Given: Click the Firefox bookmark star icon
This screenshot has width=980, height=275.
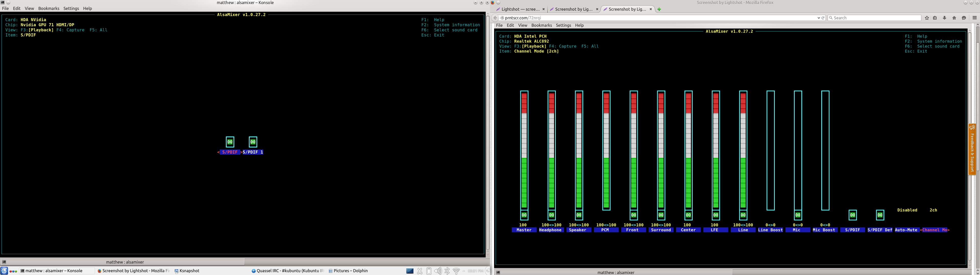Looking at the screenshot, I should pos(927,18).
